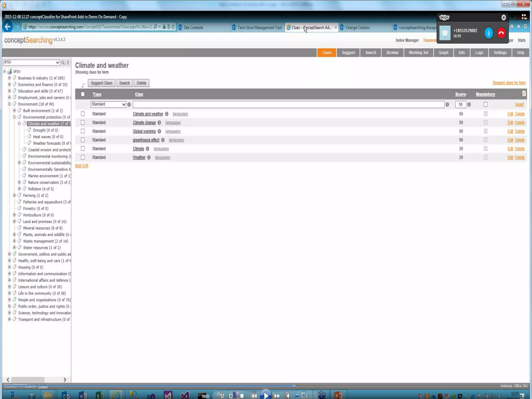The image size is (532, 399).
Task: Mute the Skype call microphone
Action: coord(488,33)
